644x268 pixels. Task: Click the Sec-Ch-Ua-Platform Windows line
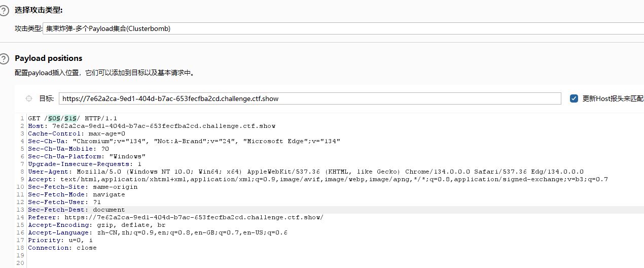tap(87, 156)
